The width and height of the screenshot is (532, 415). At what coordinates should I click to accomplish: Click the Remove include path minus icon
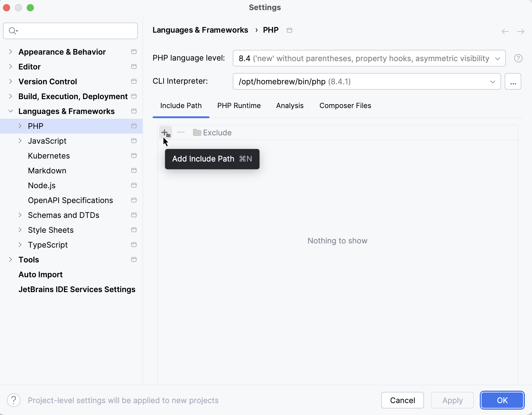click(x=181, y=132)
